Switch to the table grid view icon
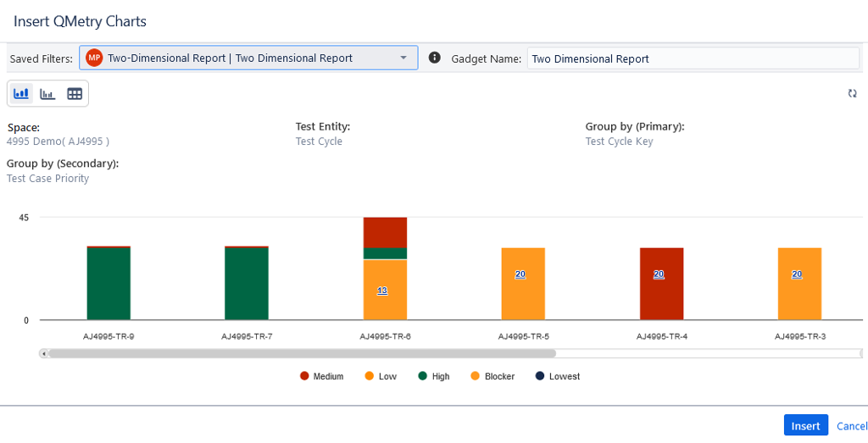 75,93
